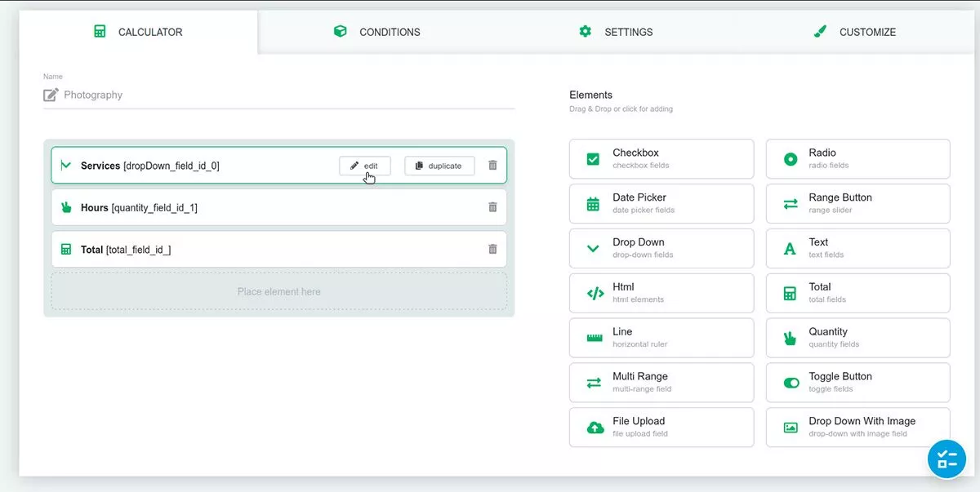
Task: Click the File Upload cloud icon
Action: coord(595,428)
